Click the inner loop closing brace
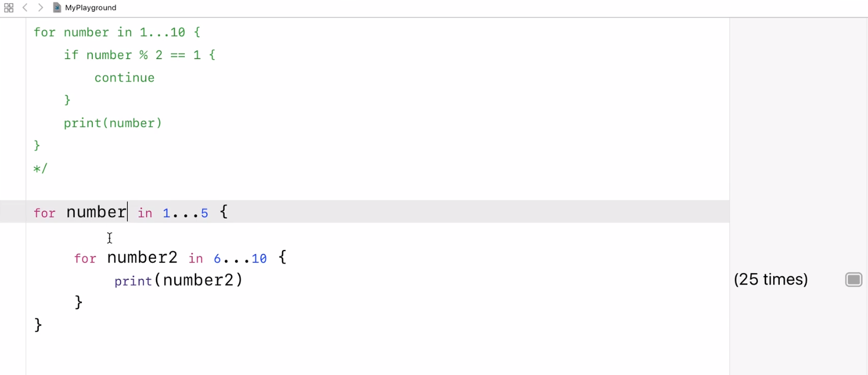868x375 pixels. (x=79, y=302)
